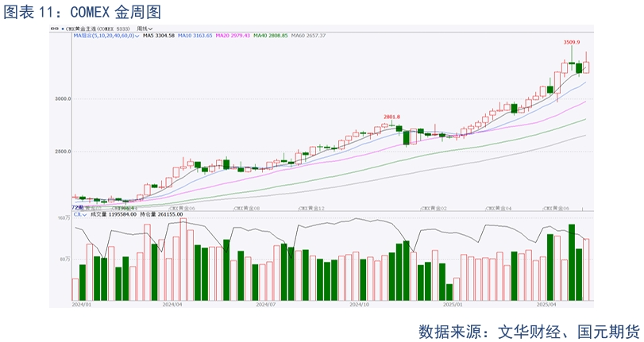Click the 3509.9 high price marker
Viewport: 644px width, 342px height.
pyautogui.click(x=571, y=42)
